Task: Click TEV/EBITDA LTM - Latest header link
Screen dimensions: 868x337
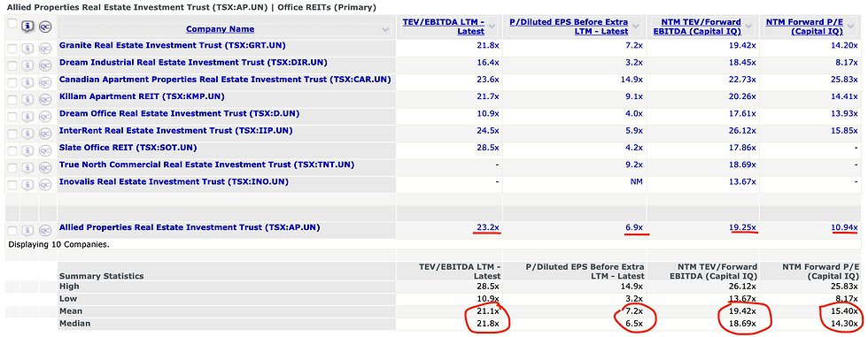Action: click(444, 27)
